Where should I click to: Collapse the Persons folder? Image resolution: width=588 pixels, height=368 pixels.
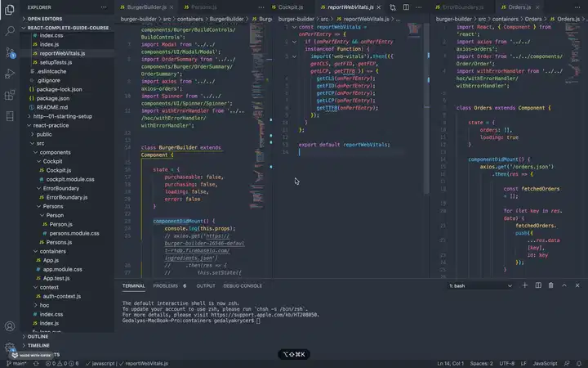(x=53, y=207)
